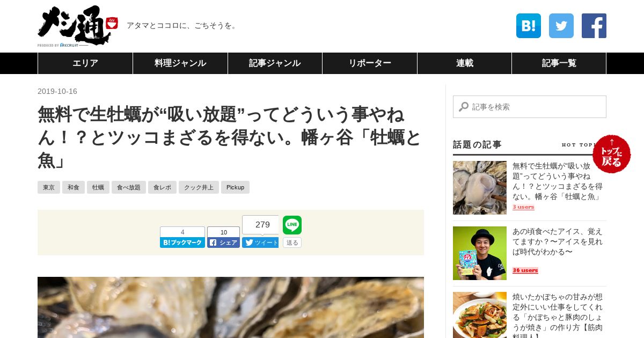Open the エリア navigation menu
The width and height of the screenshot is (644, 338).
click(85, 63)
